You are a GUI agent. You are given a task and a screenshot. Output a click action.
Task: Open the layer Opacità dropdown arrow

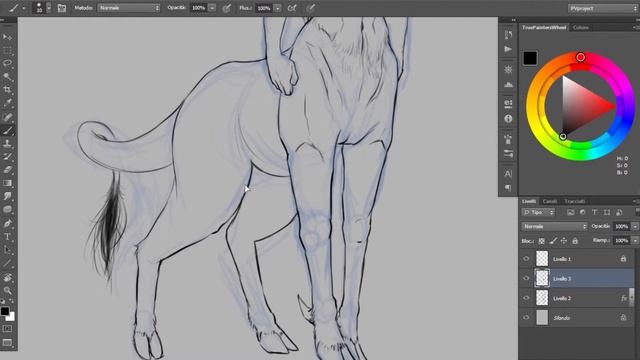(x=635, y=226)
